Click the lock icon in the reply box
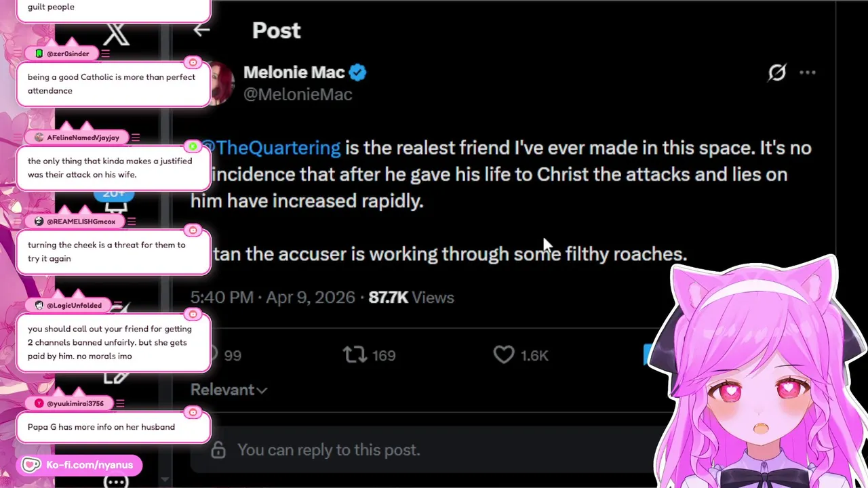 point(218,450)
